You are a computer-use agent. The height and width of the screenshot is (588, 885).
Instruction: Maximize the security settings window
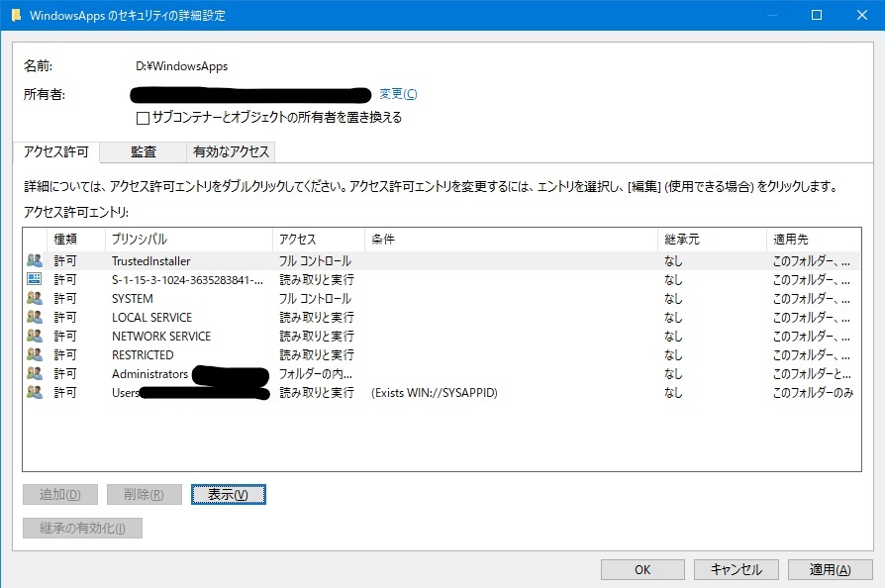click(816, 15)
